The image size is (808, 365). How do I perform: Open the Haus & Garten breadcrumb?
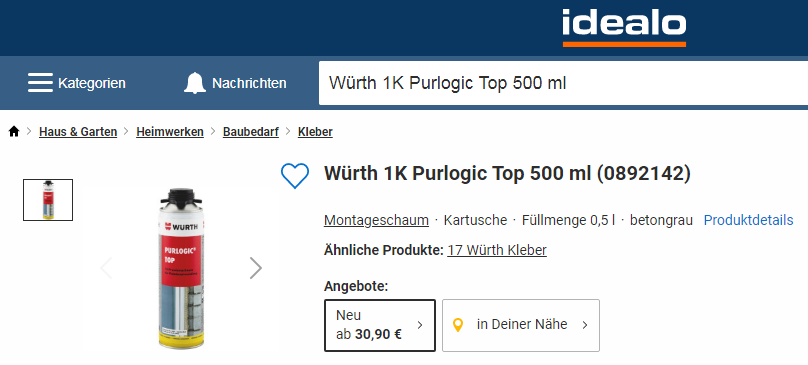(78, 131)
